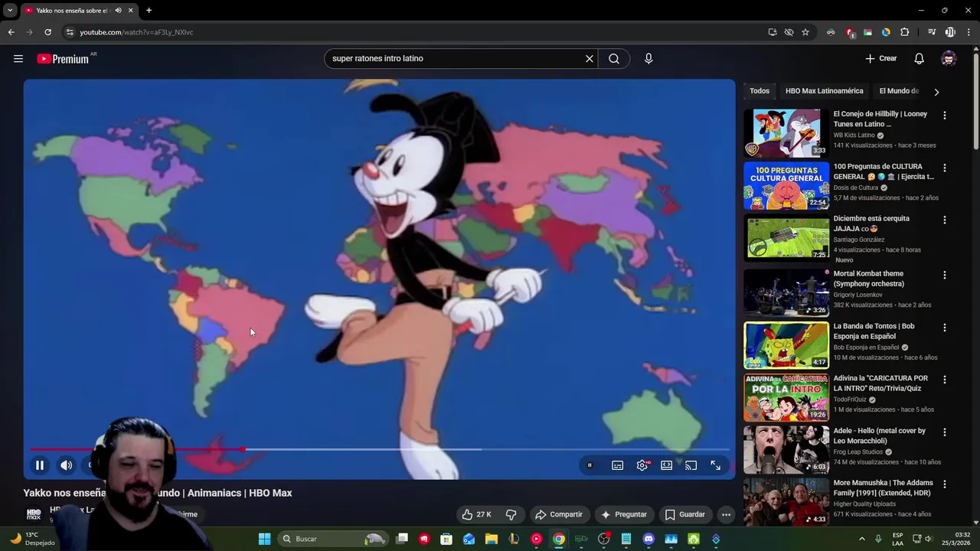Screen dimensions: 980x551
Task: Like the video with 27 K
Action: [475, 514]
